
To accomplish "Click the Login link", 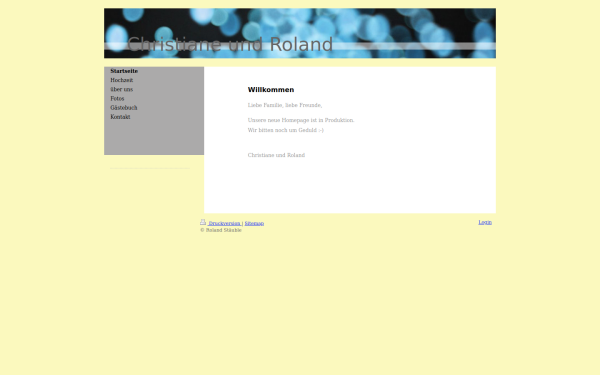I will (x=485, y=222).
